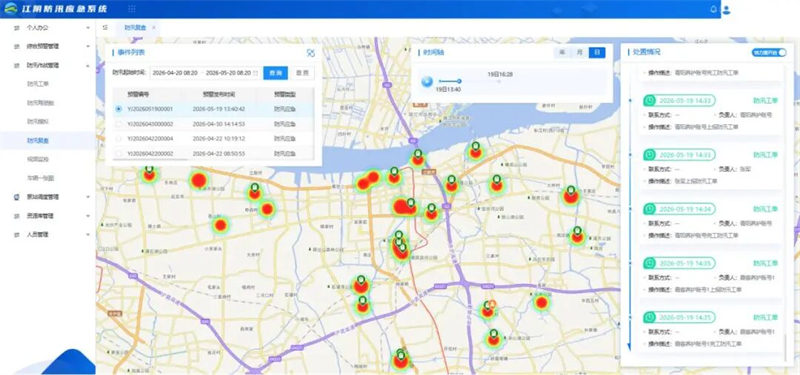The image size is (800, 375).
Task: Click the event table horizontal scrollbar
Action: click(151, 160)
